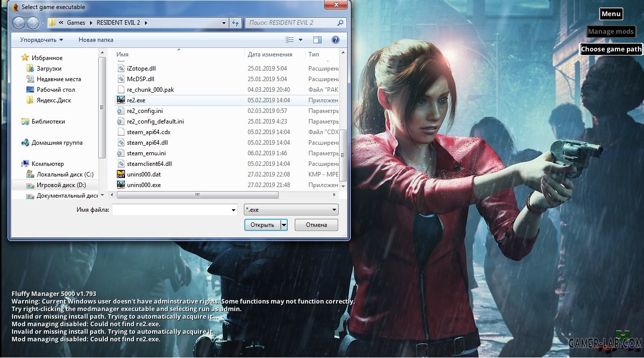Toggle the preview pane icon
Screen dimensions: 644x358
pos(317,40)
